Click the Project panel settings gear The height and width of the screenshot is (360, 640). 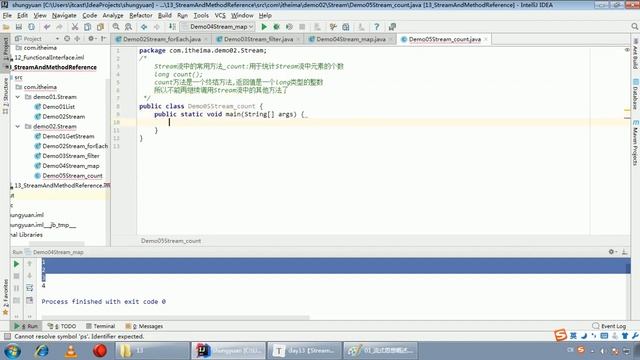[x=91, y=39]
